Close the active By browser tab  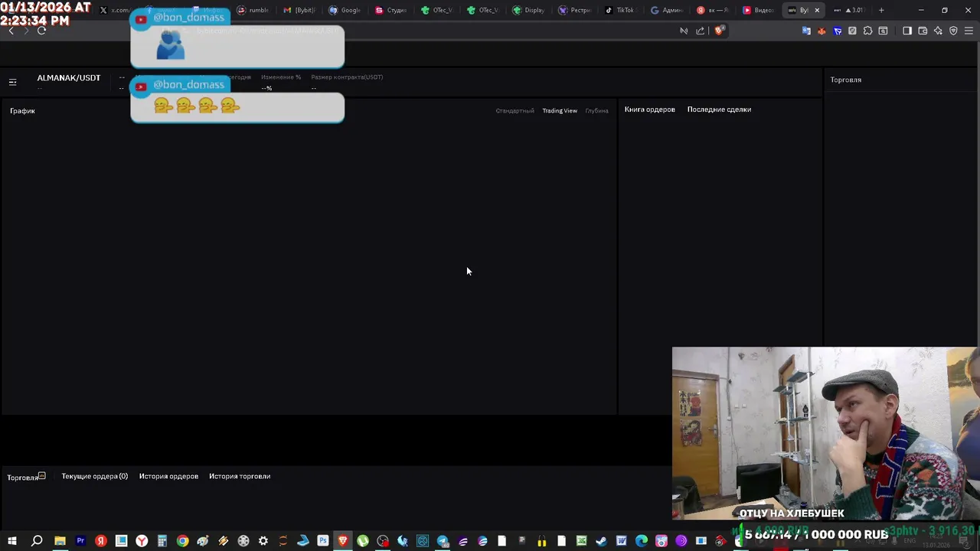[817, 10]
